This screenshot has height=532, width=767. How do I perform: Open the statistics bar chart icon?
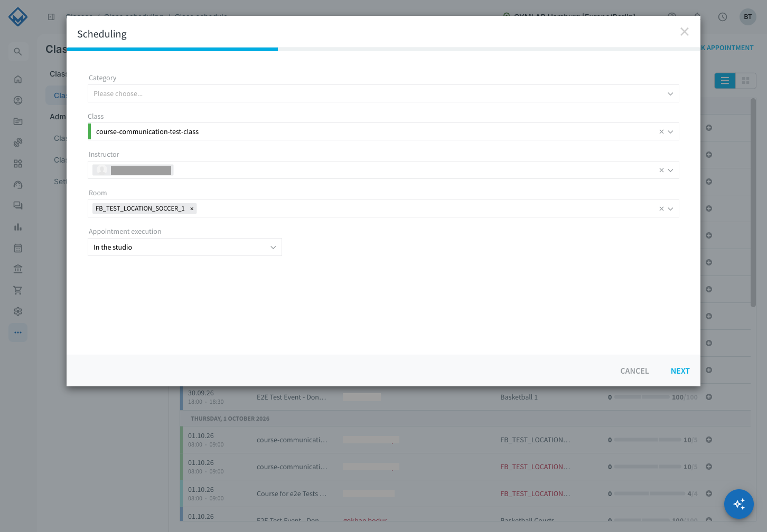click(x=18, y=227)
